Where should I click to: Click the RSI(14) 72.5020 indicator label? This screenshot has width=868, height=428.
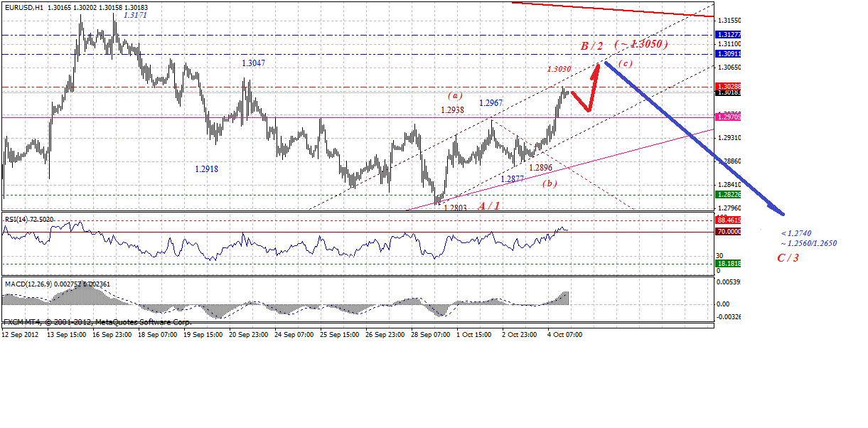coord(28,220)
